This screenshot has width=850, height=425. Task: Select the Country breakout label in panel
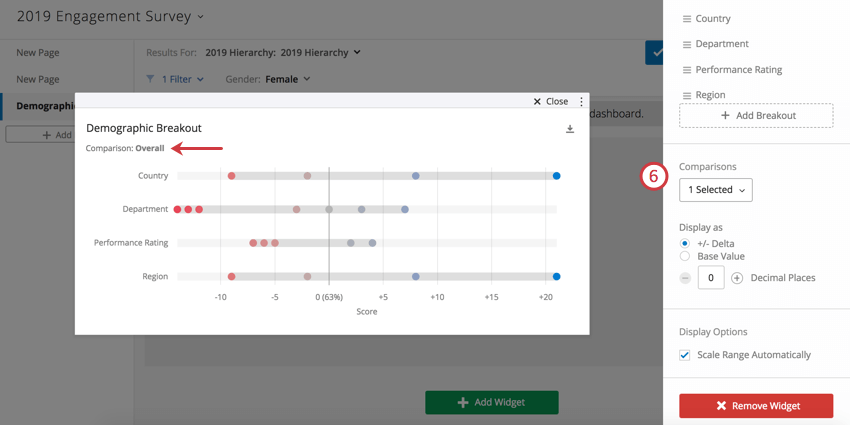(x=713, y=18)
